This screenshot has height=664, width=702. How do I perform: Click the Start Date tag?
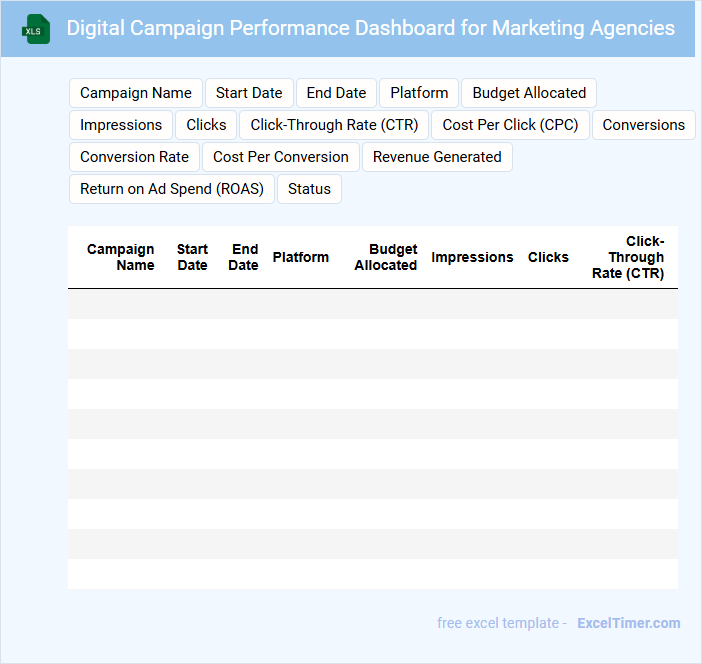click(x=249, y=93)
